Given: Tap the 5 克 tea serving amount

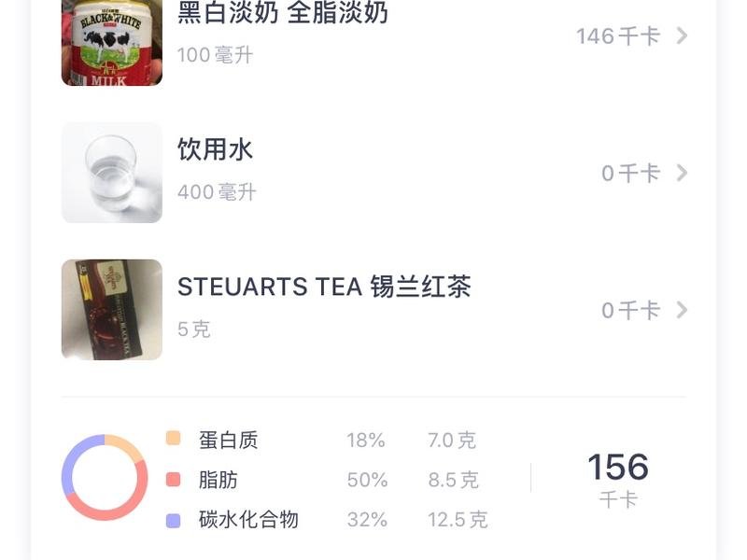Looking at the screenshot, I should click(194, 329).
